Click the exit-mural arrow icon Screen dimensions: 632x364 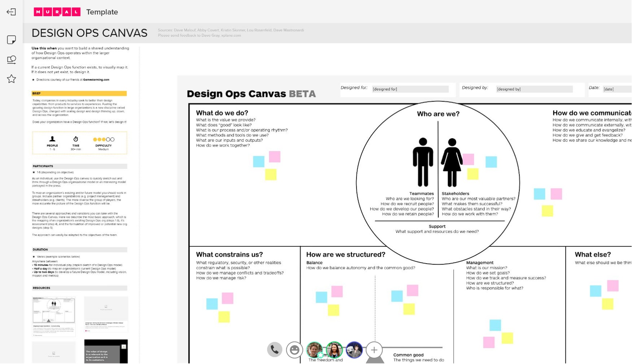[x=12, y=12]
